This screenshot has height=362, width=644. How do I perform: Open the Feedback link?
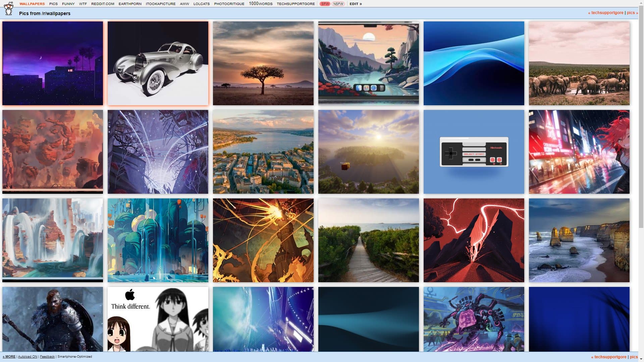point(47,357)
